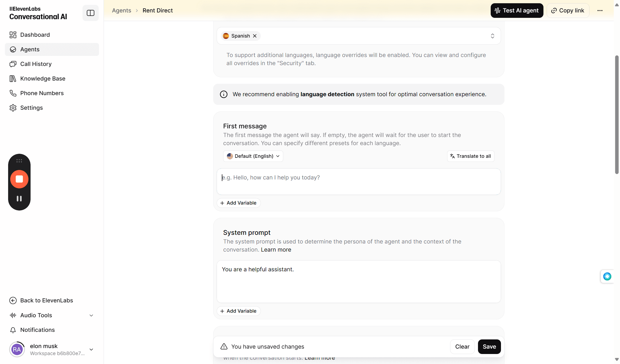Click the Dashboard grid icon
The height and width of the screenshot is (364, 620).
point(13,35)
